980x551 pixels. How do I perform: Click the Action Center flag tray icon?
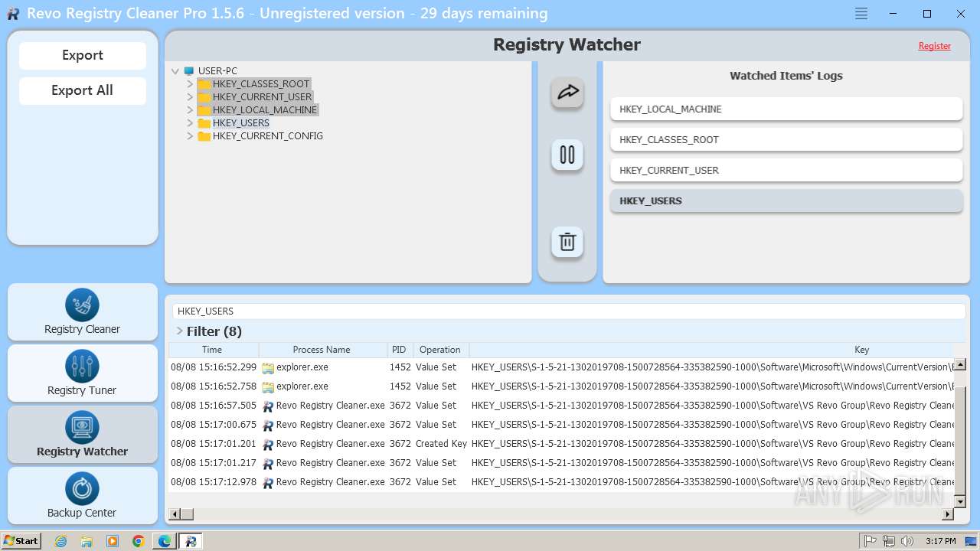[x=871, y=541]
